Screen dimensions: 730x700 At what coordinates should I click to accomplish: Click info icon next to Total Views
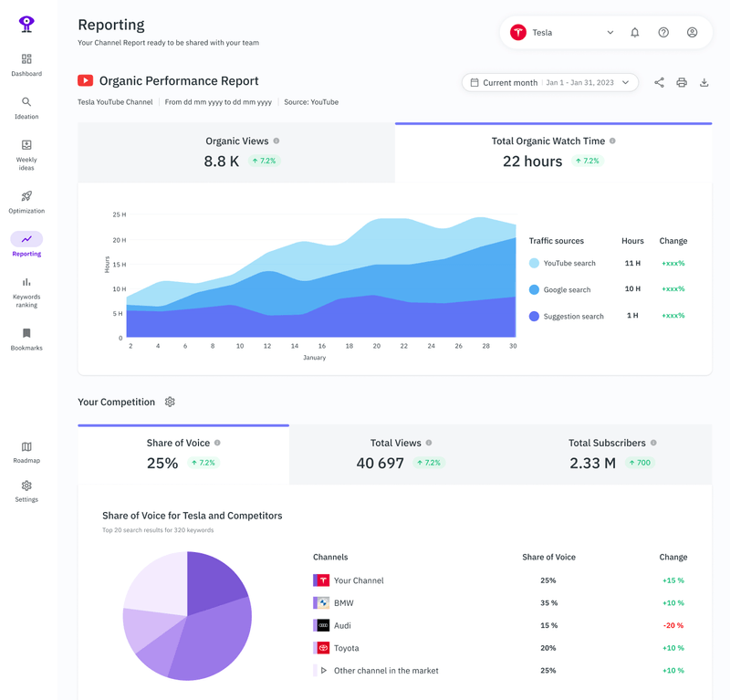click(429, 443)
